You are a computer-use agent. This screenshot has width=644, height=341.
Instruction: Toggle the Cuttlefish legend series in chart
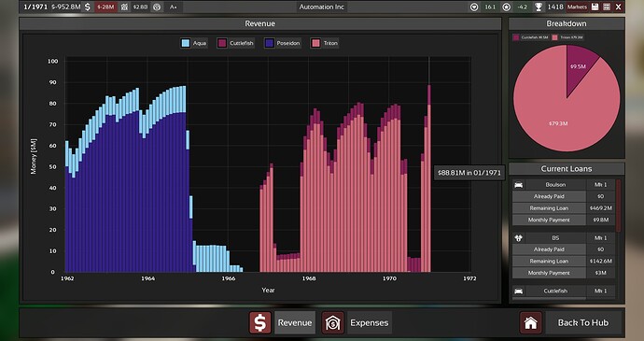point(236,43)
